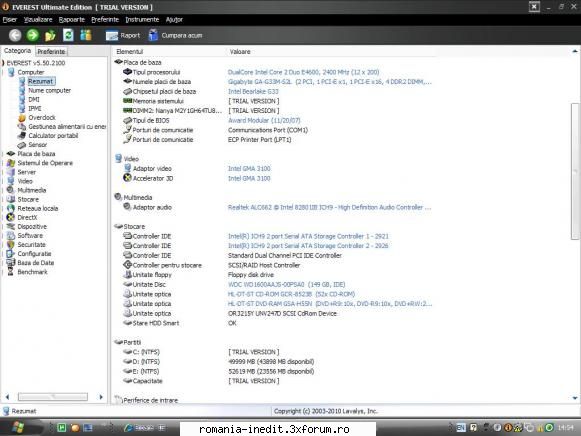Open the Preferinte menu

[105, 20]
